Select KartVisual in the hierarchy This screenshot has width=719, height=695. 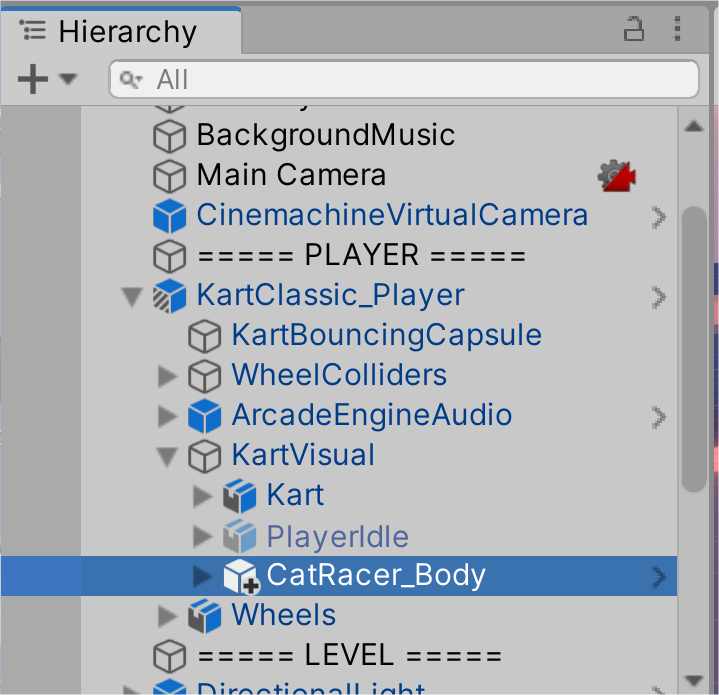[x=303, y=455]
